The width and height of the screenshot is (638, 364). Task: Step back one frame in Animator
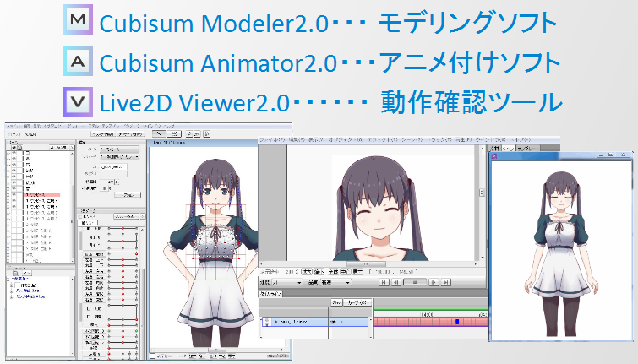396,282
